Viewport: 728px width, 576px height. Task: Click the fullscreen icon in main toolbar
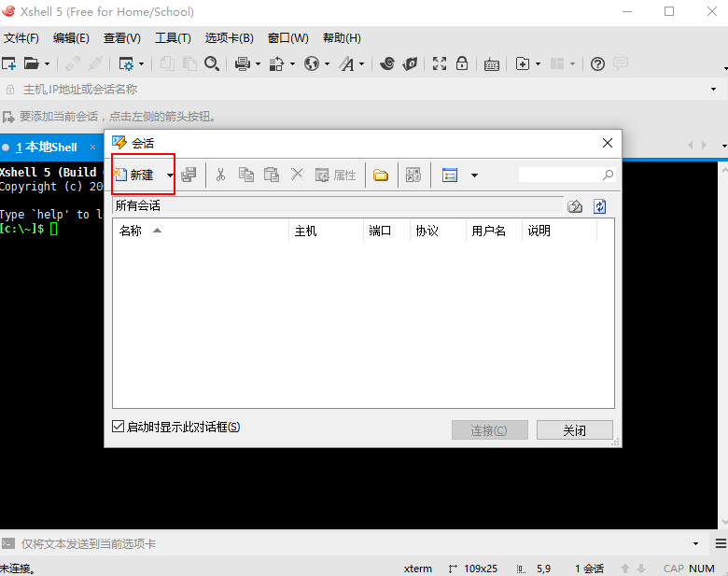(439, 63)
